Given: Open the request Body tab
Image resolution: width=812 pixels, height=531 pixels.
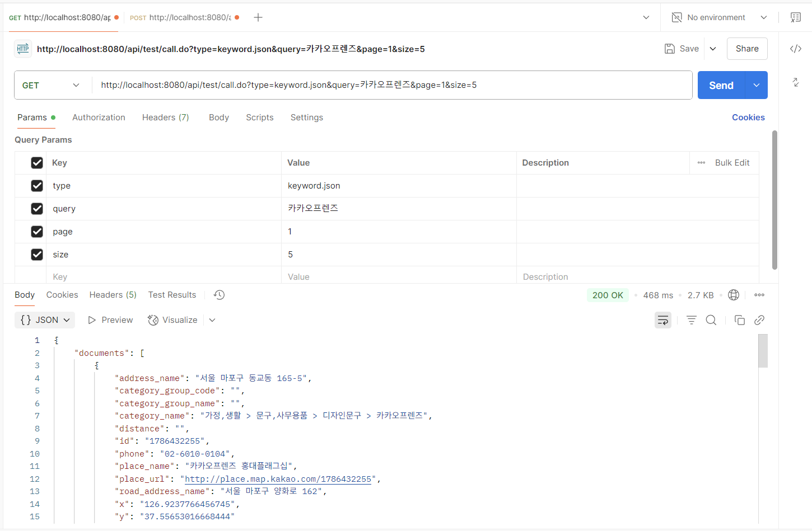Looking at the screenshot, I should point(219,118).
